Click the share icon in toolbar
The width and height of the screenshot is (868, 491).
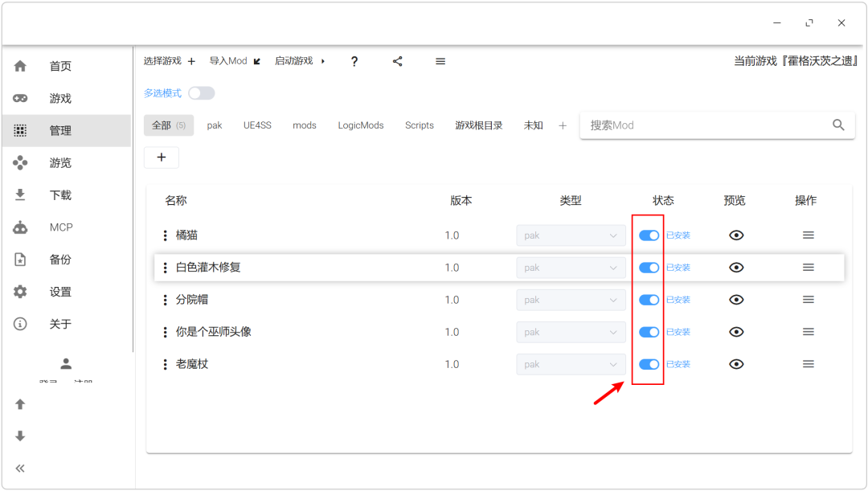coord(398,61)
